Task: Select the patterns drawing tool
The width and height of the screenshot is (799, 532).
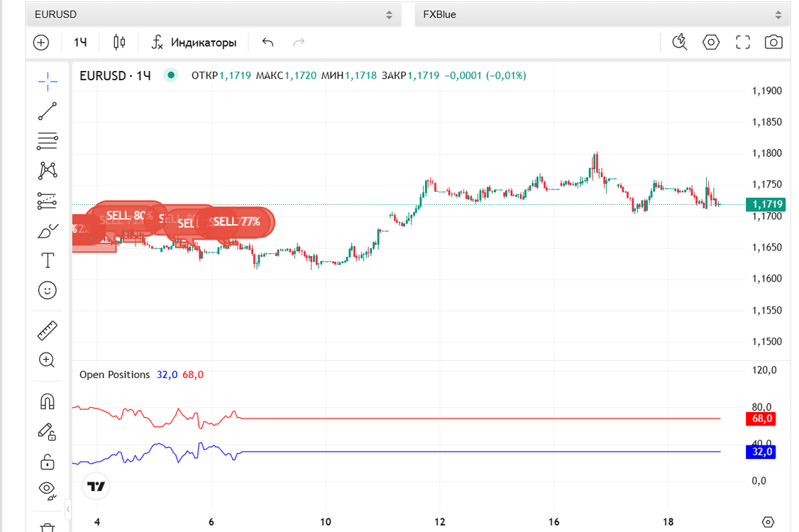Action: click(48, 171)
